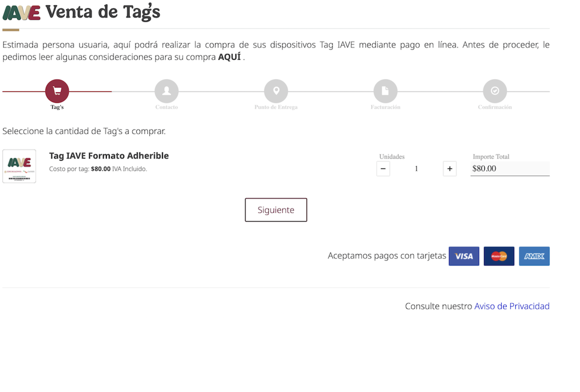Open the Tag IAVE product thumbnail
This screenshot has width=580, height=392.
[x=19, y=166]
